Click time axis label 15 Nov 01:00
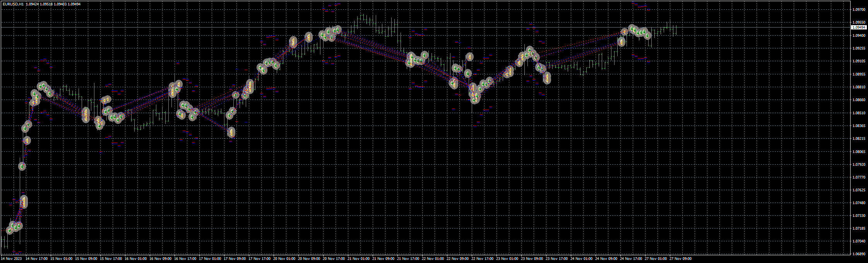 coord(61,258)
